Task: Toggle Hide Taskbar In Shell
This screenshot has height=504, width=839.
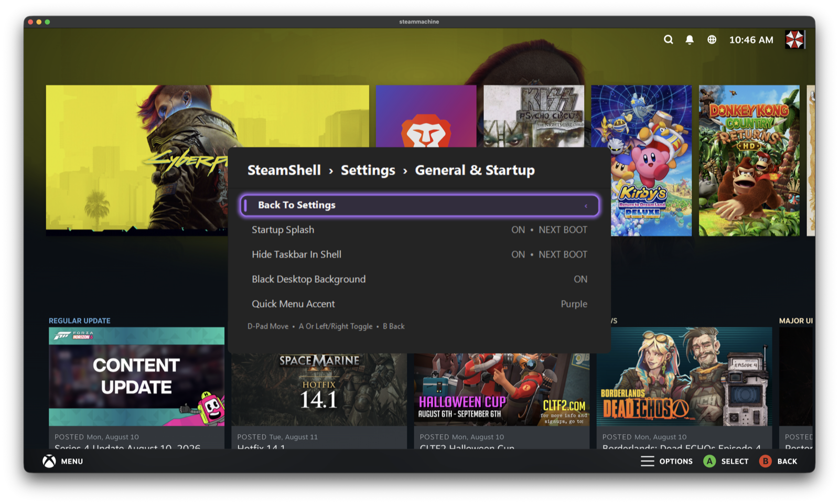Action: coord(419,254)
